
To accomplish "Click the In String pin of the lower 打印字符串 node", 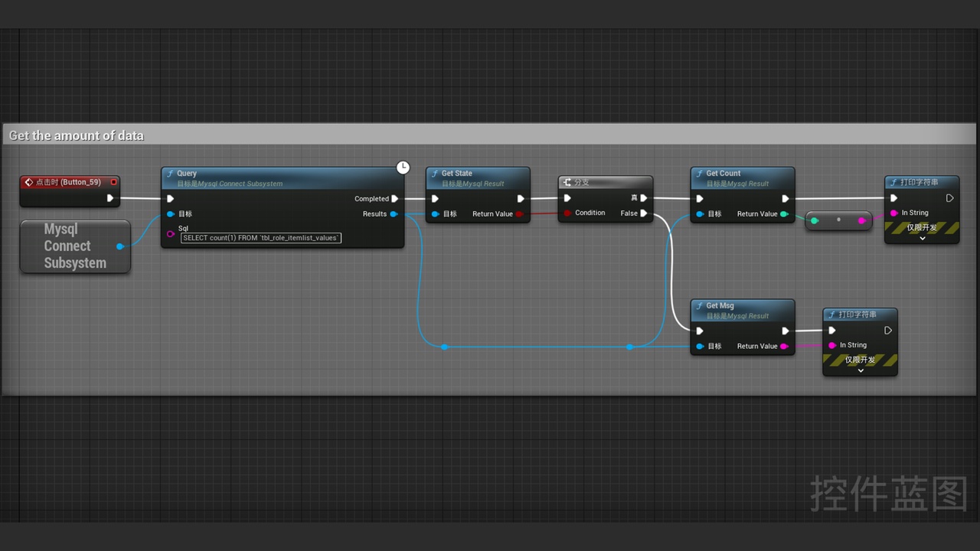I will coord(832,345).
